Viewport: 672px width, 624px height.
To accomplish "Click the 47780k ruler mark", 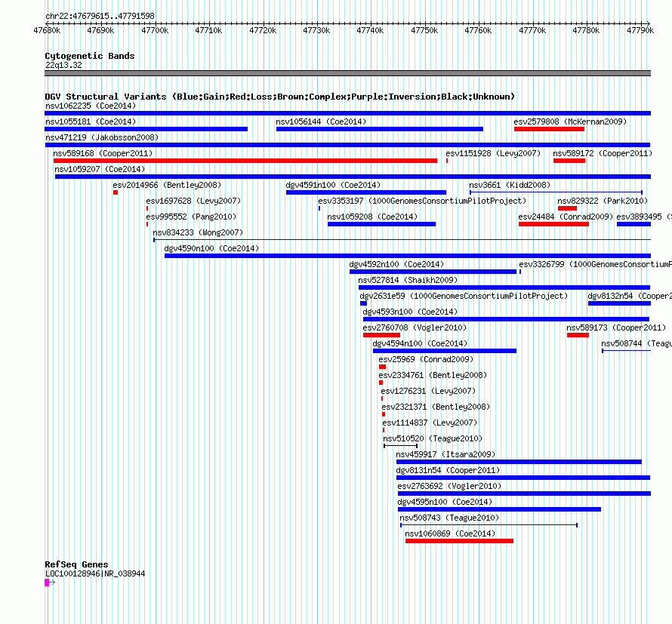I will point(586,30).
